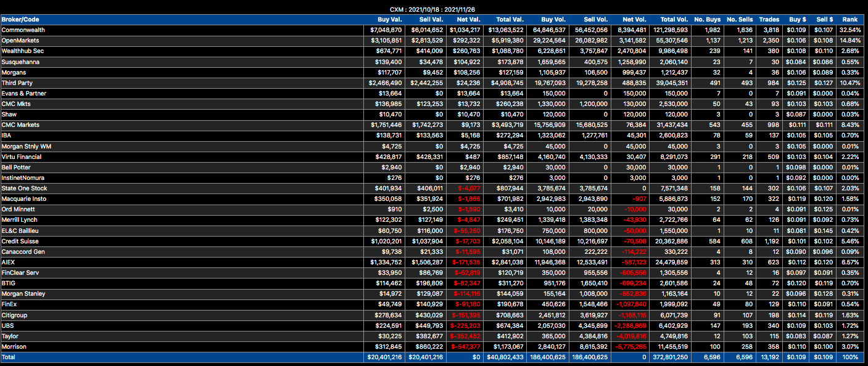Image resolution: width=868 pixels, height=366 pixels.
Task: Click the Morgan Stnly WM broker name
Action: point(25,146)
